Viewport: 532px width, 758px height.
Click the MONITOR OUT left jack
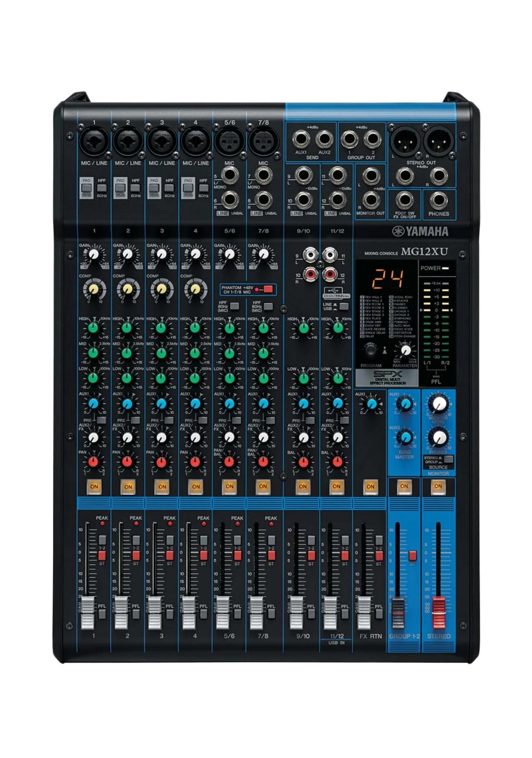[371, 176]
